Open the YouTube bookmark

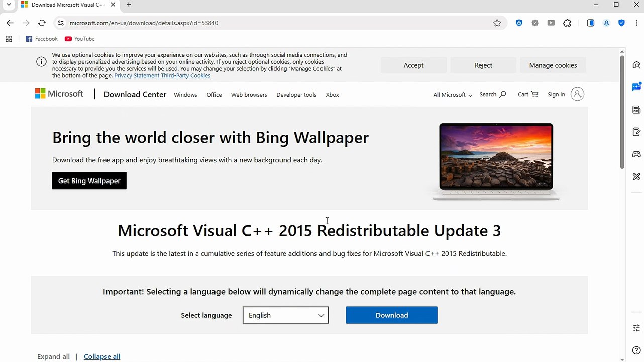[80, 39]
